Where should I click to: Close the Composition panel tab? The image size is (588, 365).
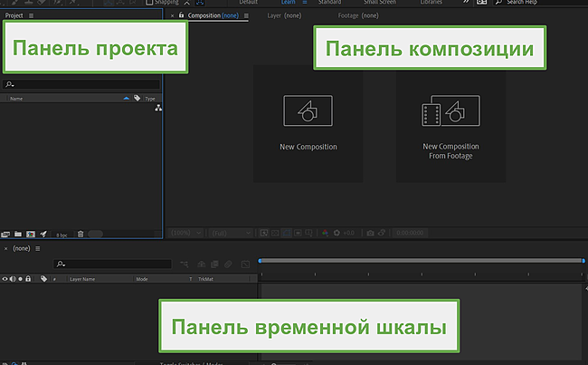click(x=172, y=15)
